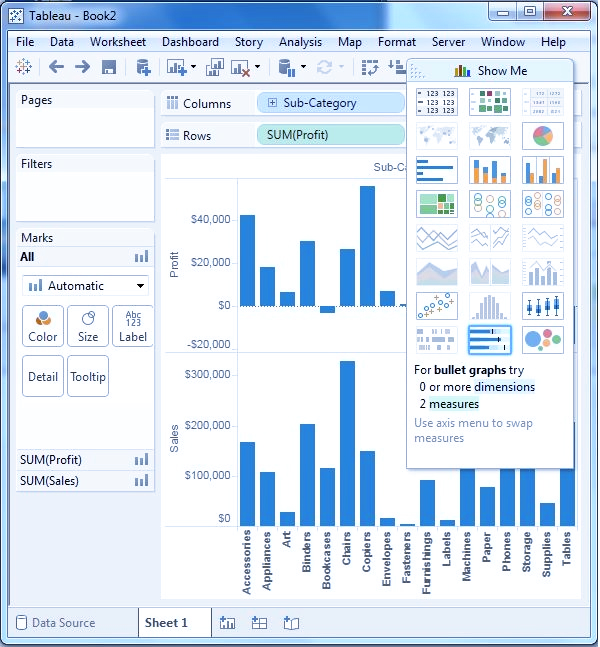Pick the stacked bars chart in Show Me
Image resolution: width=600 pixels, height=647 pixels.
pyautogui.click(x=489, y=170)
